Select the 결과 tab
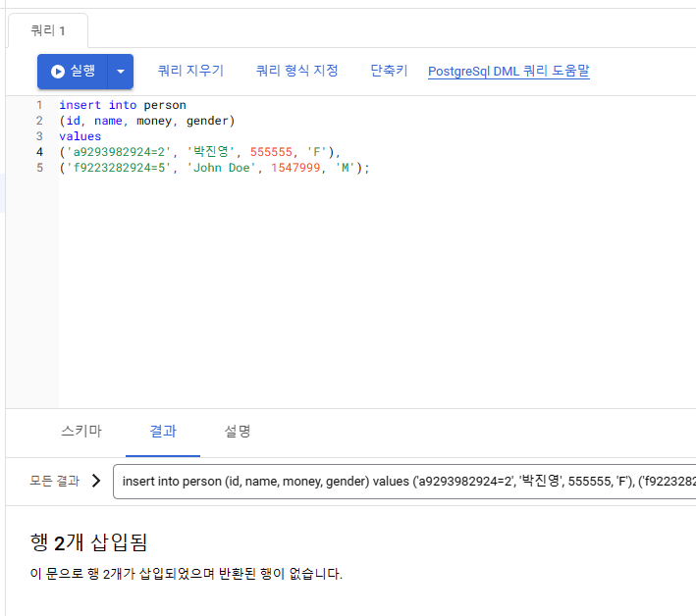Screen dimensions: 696x616 tap(163, 432)
